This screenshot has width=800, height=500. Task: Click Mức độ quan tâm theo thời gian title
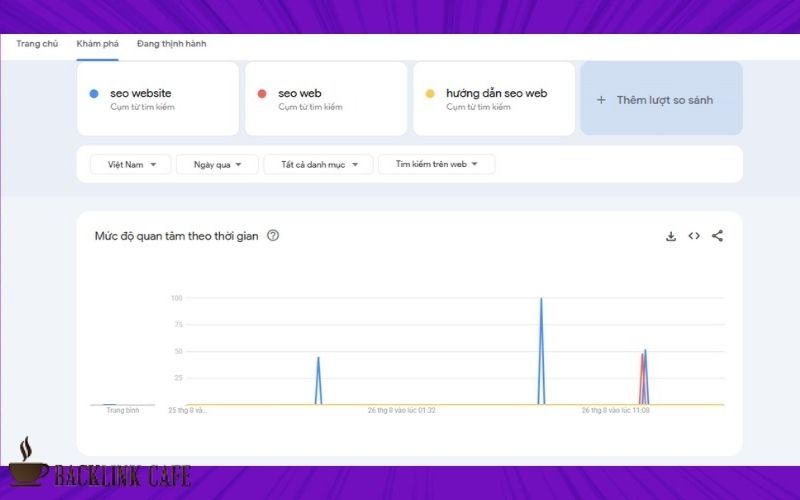point(177,236)
